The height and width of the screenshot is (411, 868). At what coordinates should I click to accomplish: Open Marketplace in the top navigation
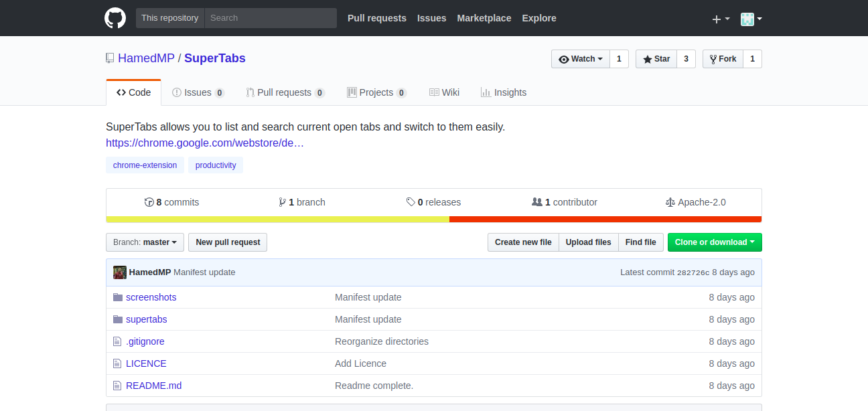(x=484, y=18)
